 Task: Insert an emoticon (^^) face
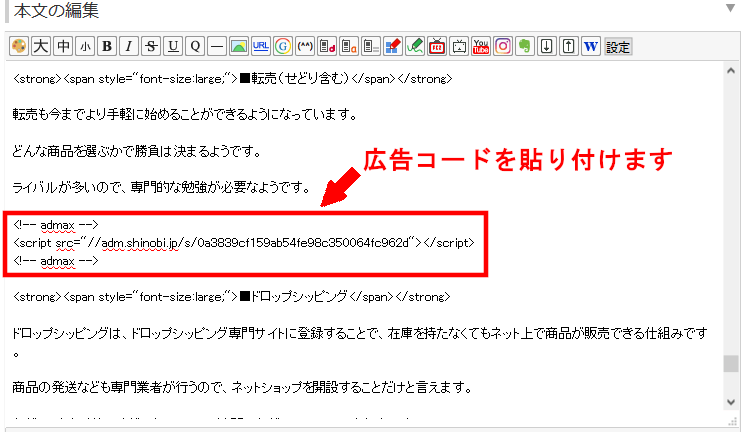(x=305, y=47)
